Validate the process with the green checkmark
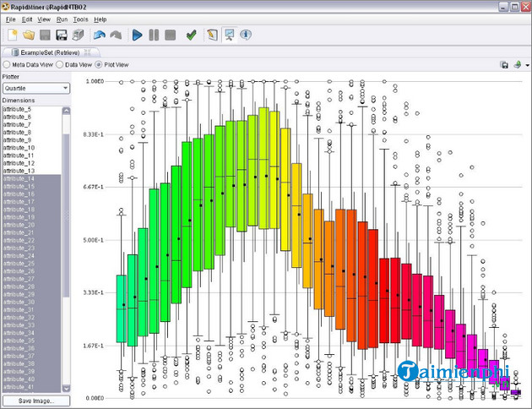 click(192, 35)
